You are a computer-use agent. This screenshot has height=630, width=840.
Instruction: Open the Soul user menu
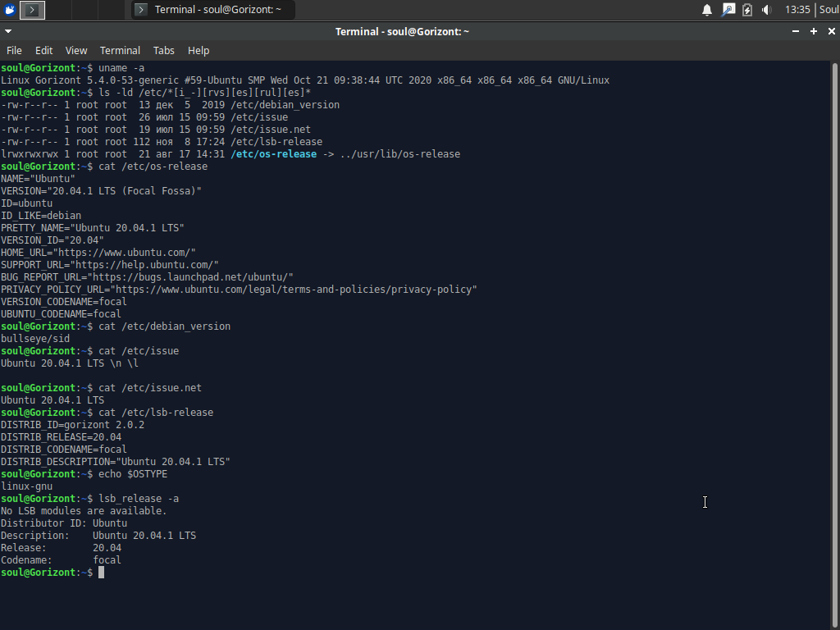(x=829, y=10)
